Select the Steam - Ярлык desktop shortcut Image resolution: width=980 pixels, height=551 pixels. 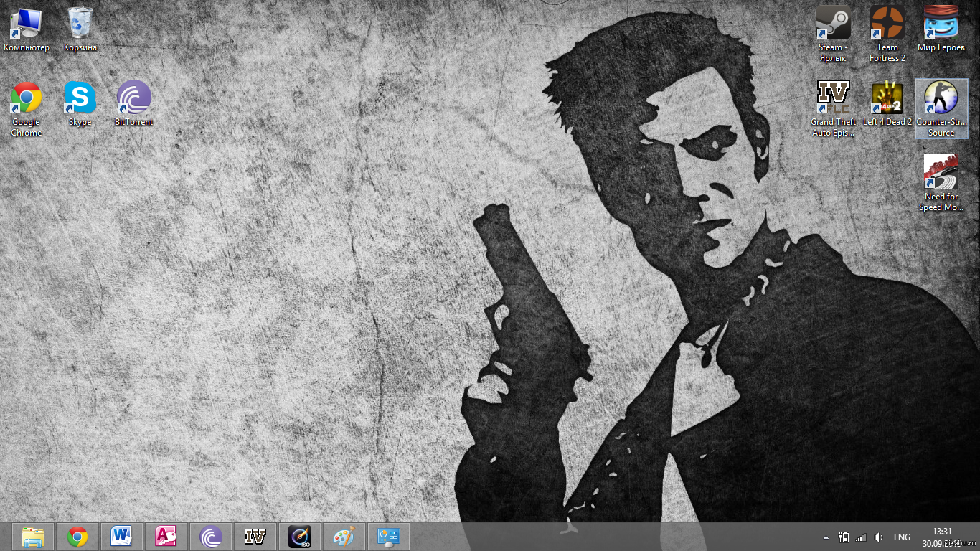point(833,34)
